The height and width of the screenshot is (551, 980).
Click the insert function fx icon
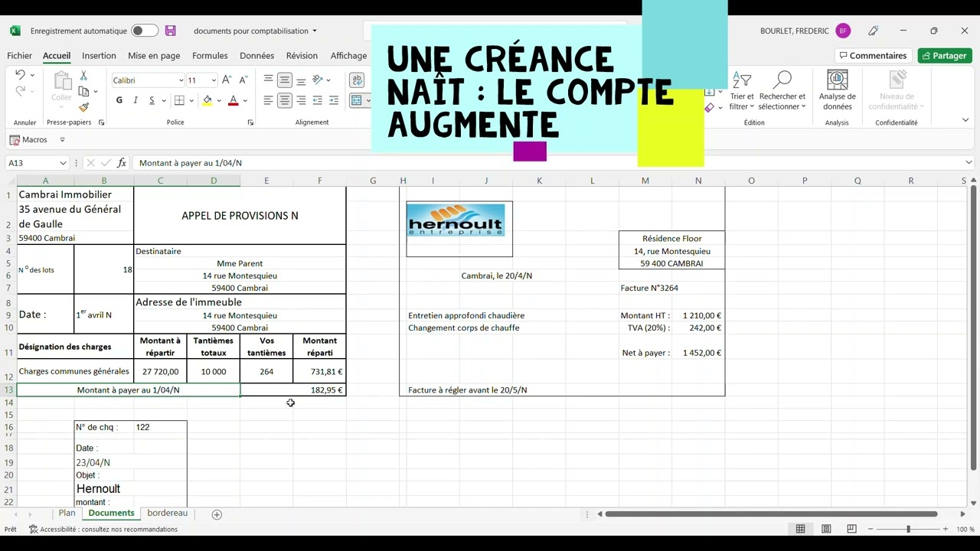tap(122, 163)
